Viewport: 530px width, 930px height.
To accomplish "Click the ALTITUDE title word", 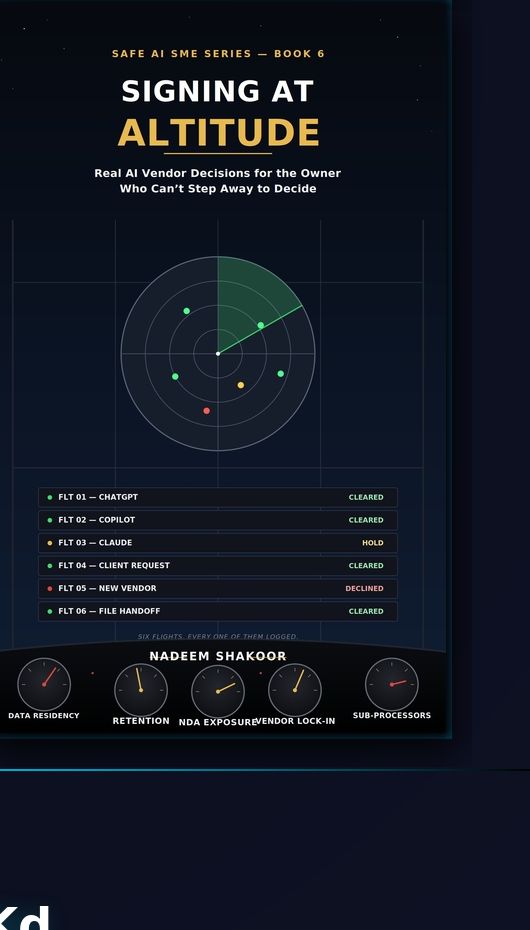I will point(218,132).
